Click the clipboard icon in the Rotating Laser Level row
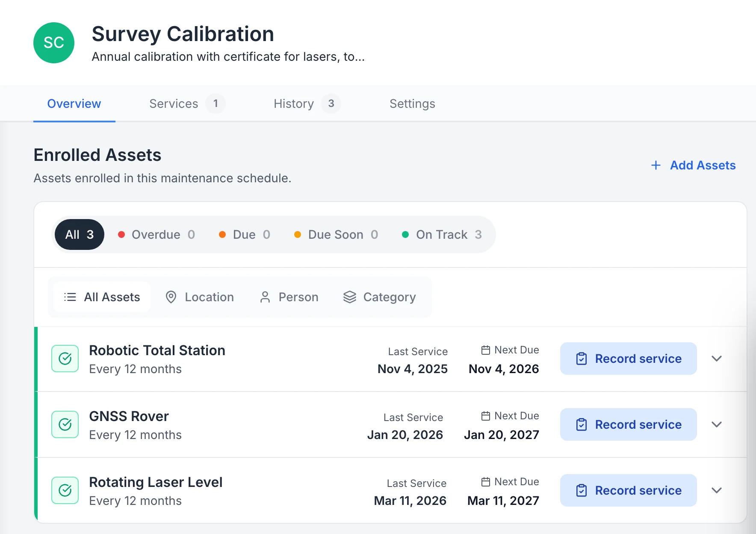This screenshot has height=534, width=756. point(582,490)
